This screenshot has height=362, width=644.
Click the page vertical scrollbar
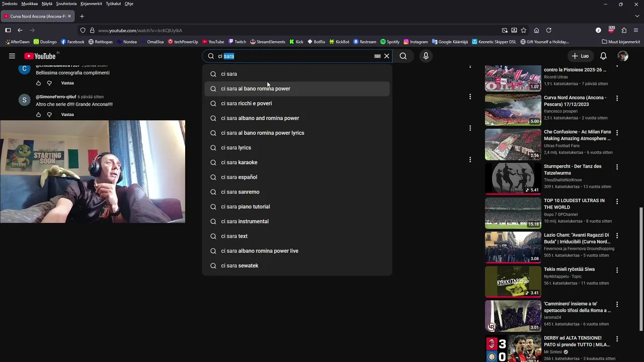pyautogui.click(x=640, y=269)
